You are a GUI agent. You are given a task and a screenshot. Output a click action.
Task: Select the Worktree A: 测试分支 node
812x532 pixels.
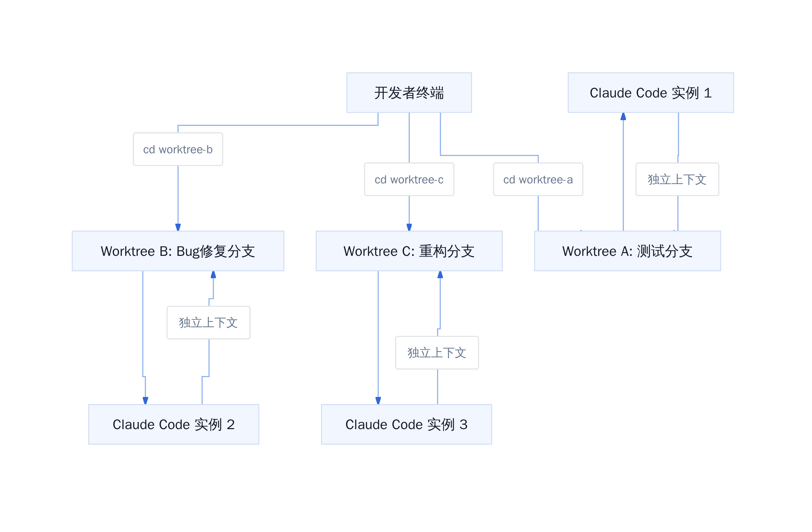tap(627, 251)
